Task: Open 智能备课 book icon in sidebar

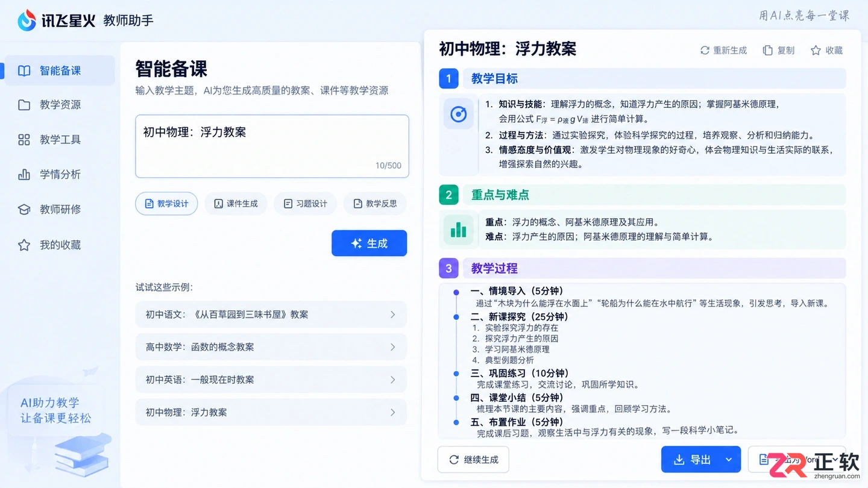Action: tap(24, 70)
